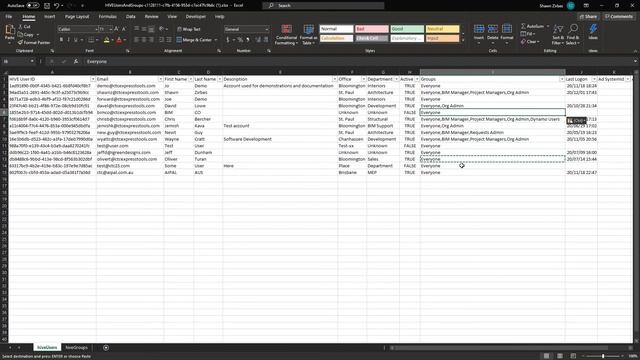
Task: Apply accounting dollar format
Action: point(228,40)
